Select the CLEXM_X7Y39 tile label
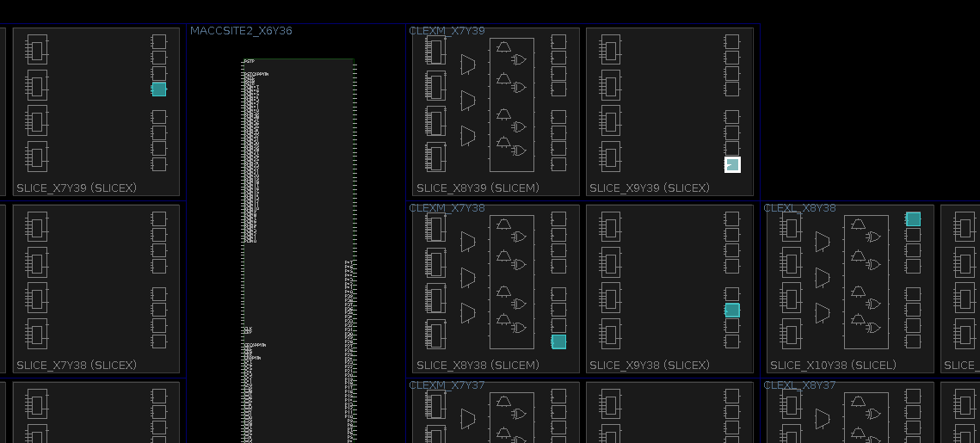This screenshot has height=443, width=980. click(447, 31)
